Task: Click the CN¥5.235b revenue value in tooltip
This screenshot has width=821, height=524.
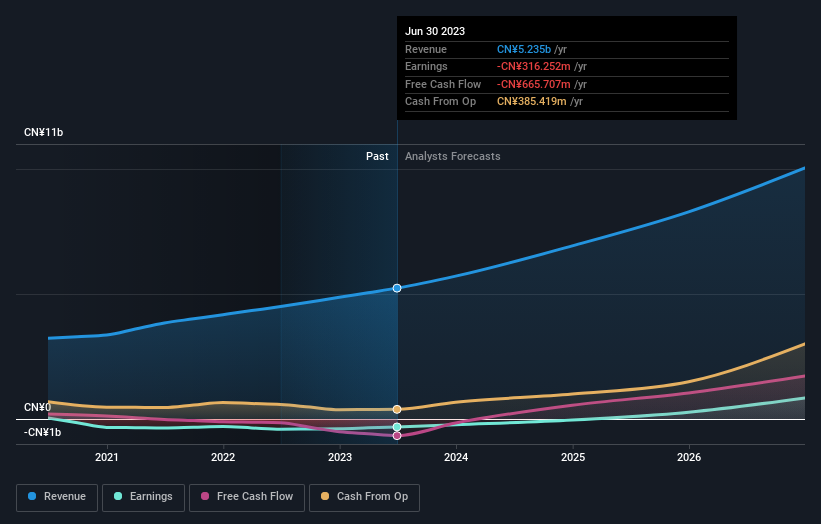Action: click(x=524, y=49)
